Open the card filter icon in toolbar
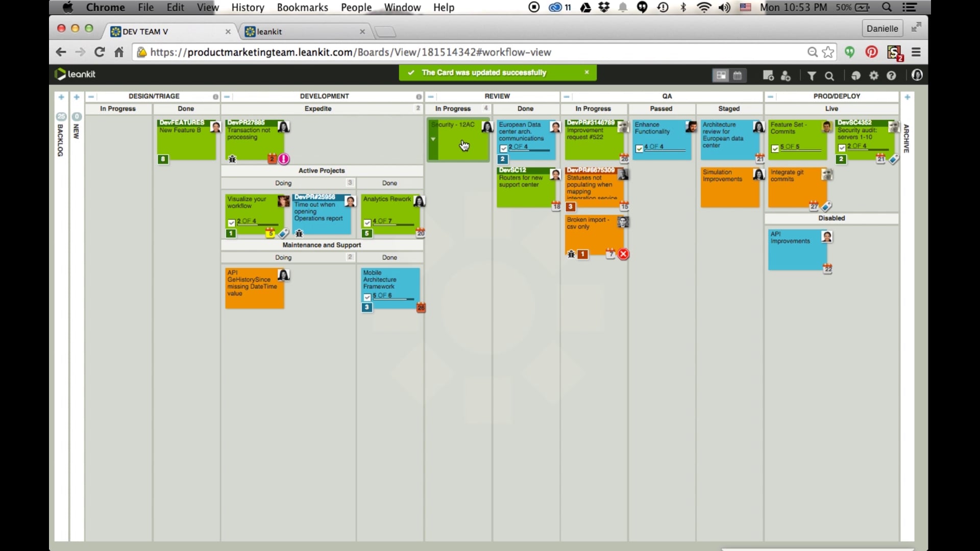The width and height of the screenshot is (980, 551). (x=812, y=76)
